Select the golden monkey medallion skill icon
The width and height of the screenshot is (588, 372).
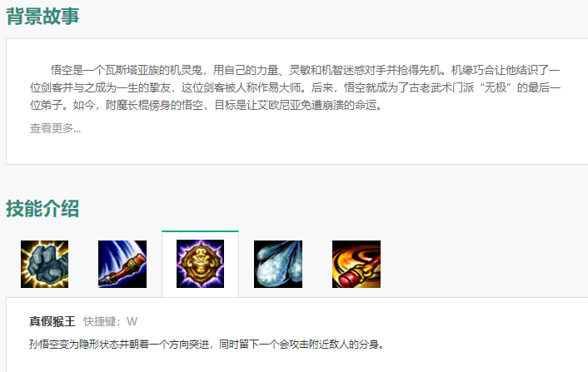click(x=200, y=264)
